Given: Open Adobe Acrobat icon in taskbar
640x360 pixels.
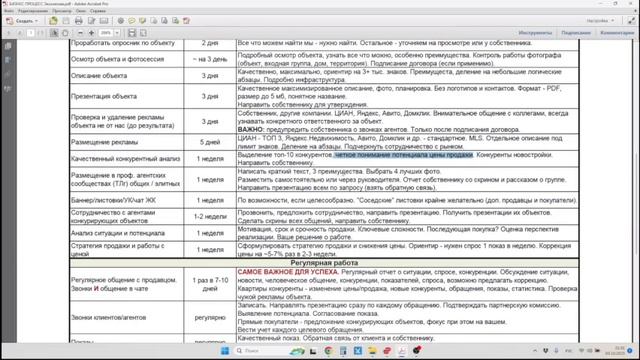Looking at the screenshot, I should (402, 351).
